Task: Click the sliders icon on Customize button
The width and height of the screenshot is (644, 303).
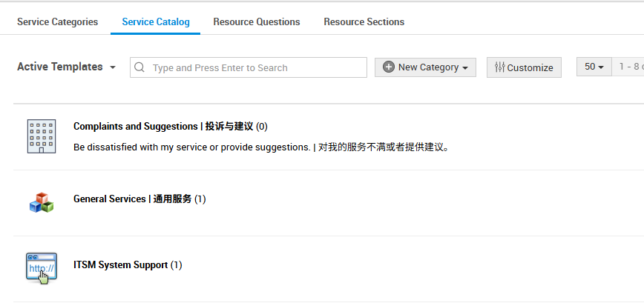Action: click(499, 67)
